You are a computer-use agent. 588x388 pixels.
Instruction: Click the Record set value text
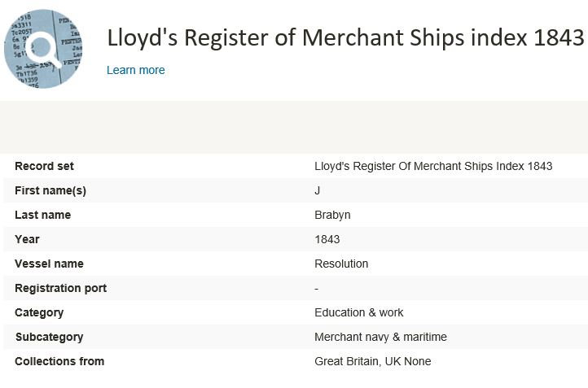coord(433,166)
